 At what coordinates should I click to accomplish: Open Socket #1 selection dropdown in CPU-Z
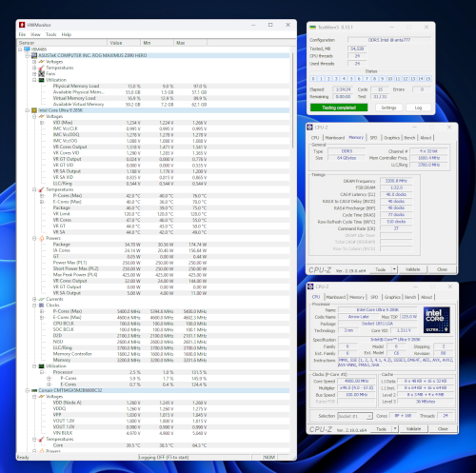pos(369,416)
